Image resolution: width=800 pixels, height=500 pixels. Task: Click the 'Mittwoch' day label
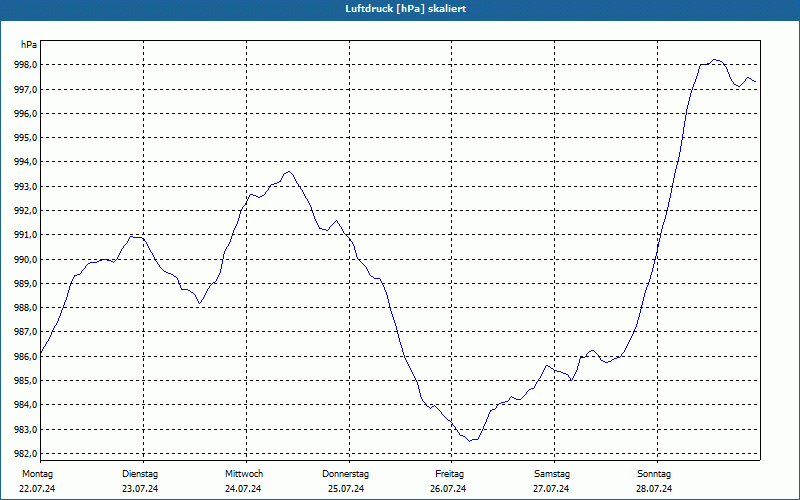click(244, 474)
